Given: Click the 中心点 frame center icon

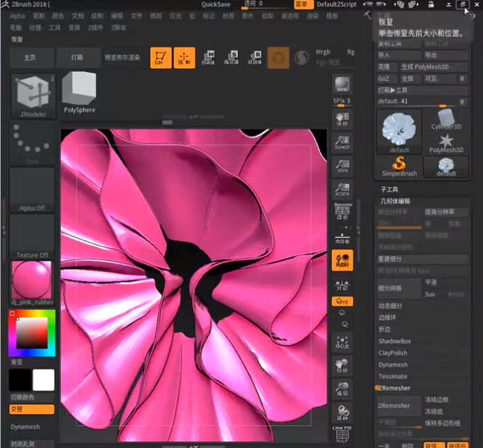Looking at the screenshot, I should click(342, 343).
